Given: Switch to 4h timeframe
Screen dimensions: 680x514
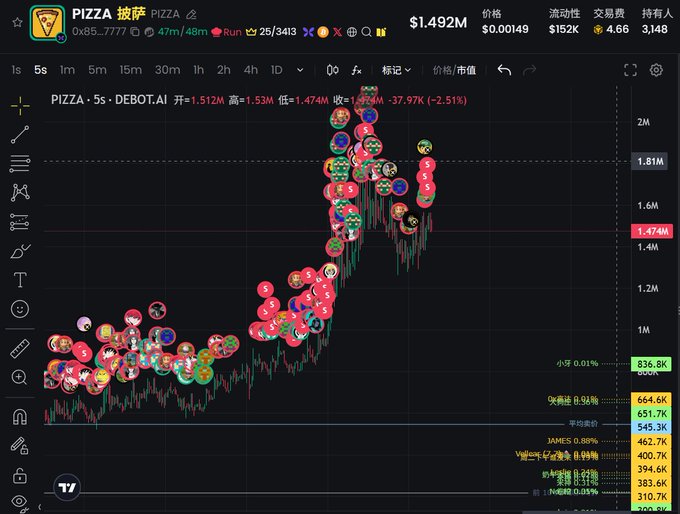Looking at the screenshot, I should point(251,70).
